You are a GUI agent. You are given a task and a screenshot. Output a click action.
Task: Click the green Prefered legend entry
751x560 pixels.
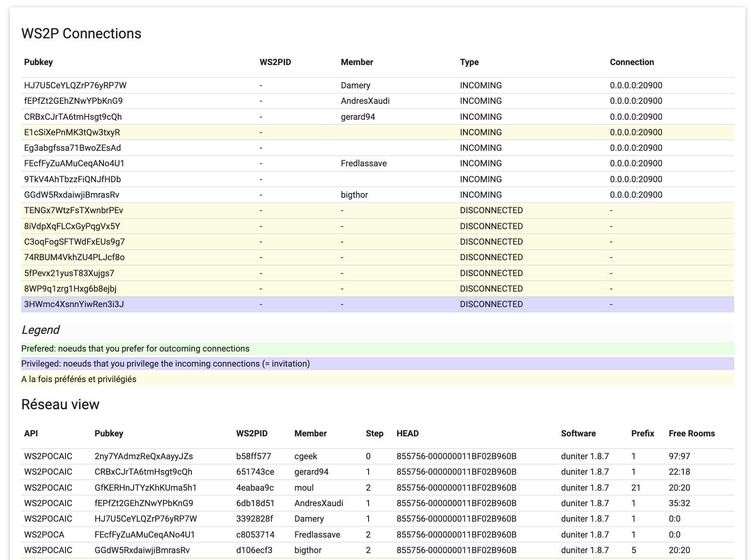point(377,348)
